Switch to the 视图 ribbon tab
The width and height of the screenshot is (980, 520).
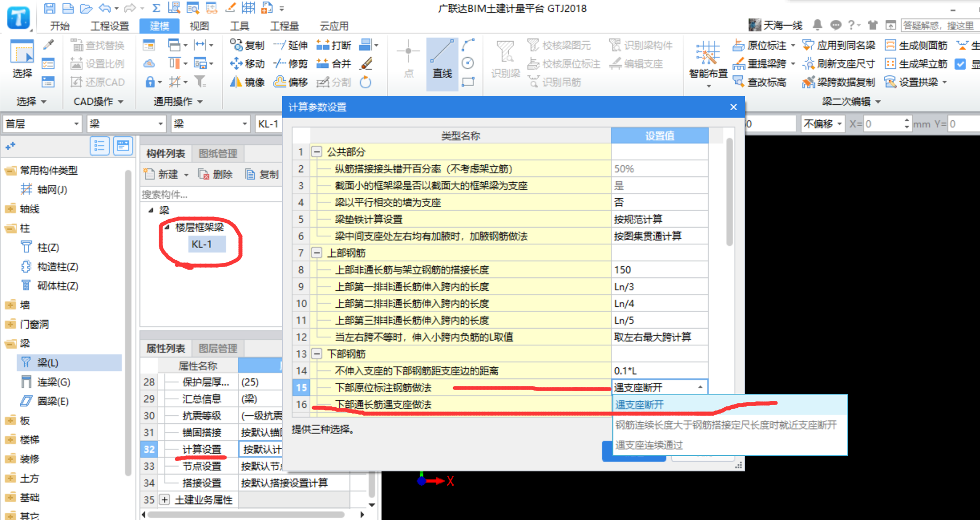pos(199,26)
